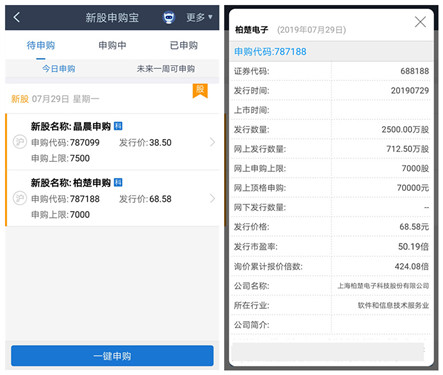Click 发行市盈率 value 50.19倍
The height and width of the screenshot is (375, 443).
(x=413, y=247)
